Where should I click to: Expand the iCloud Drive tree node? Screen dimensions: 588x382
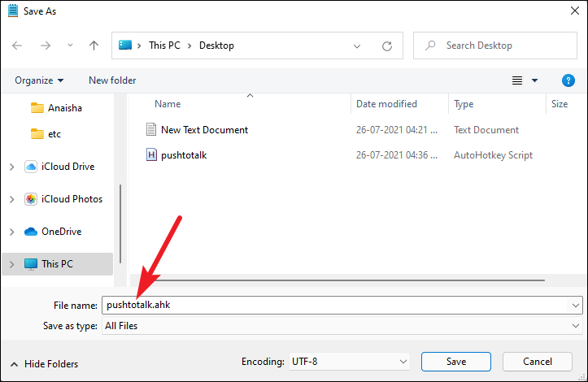(11, 167)
